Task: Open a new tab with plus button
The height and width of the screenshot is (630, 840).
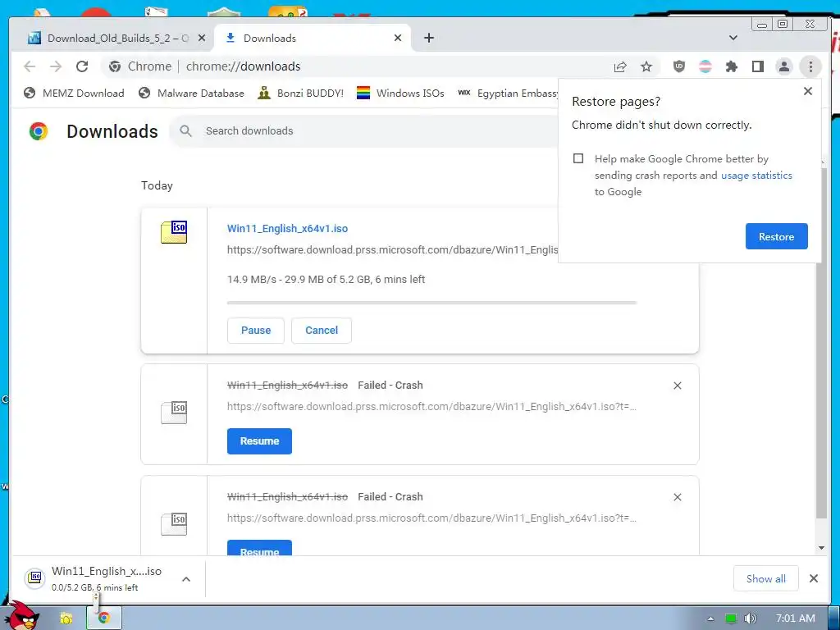Action: [x=428, y=38]
